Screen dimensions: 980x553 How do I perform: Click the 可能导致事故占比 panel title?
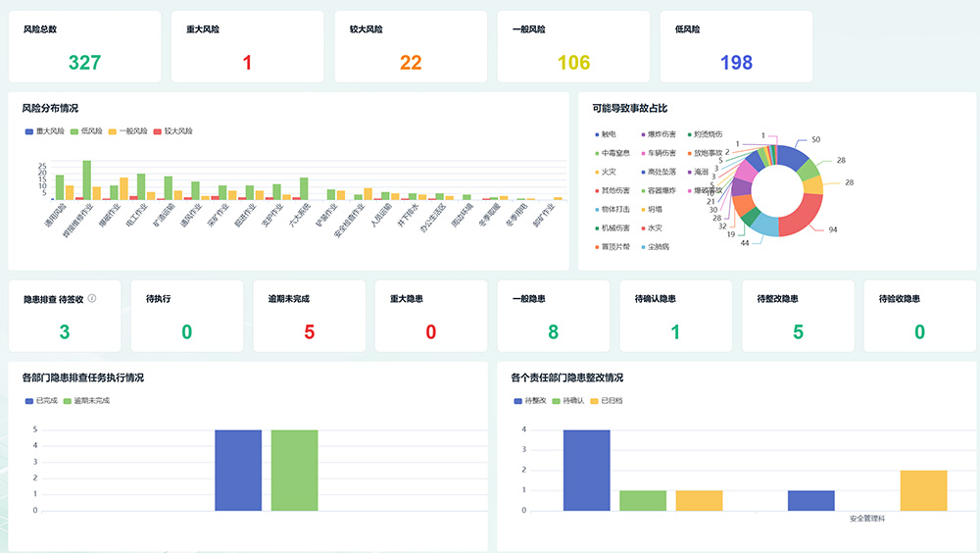pyautogui.click(x=630, y=108)
